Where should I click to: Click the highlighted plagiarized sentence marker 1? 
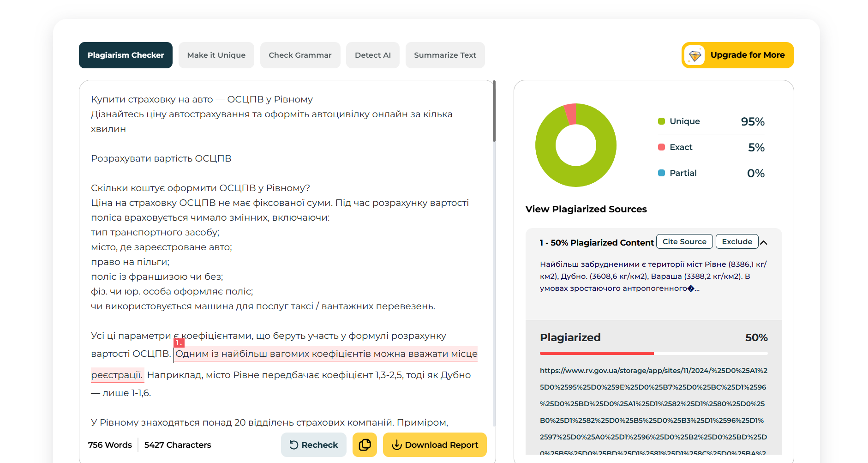(179, 343)
